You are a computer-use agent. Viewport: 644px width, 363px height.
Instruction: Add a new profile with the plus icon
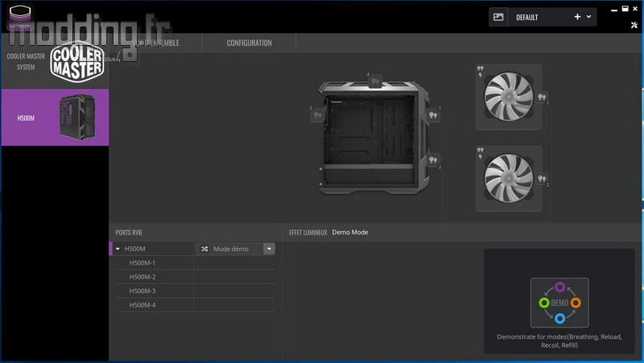(x=577, y=17)
